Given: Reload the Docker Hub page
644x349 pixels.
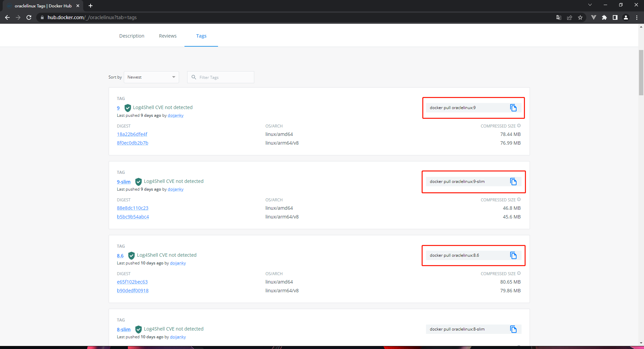Looking at the screenshot, I should point(29,17).
